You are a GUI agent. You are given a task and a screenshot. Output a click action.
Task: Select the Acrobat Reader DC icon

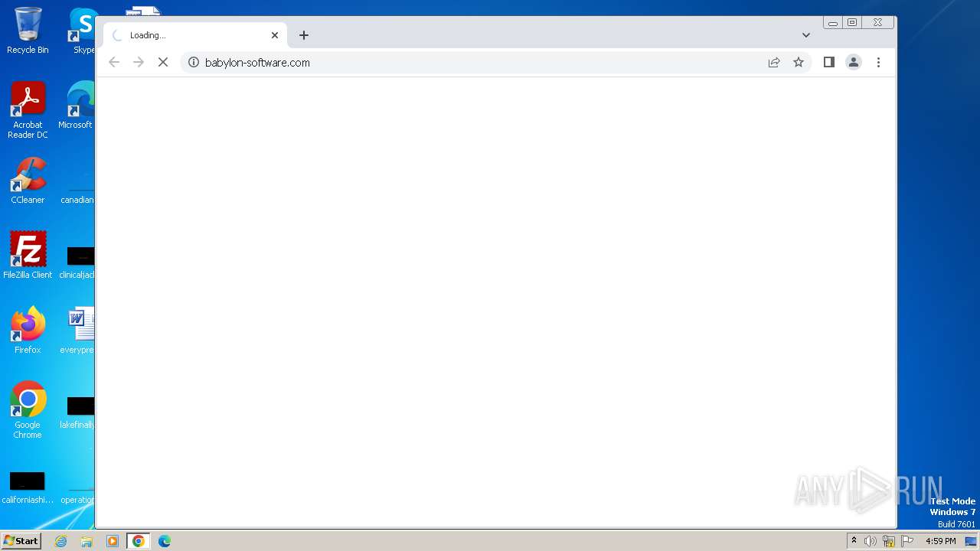(28, 110)
